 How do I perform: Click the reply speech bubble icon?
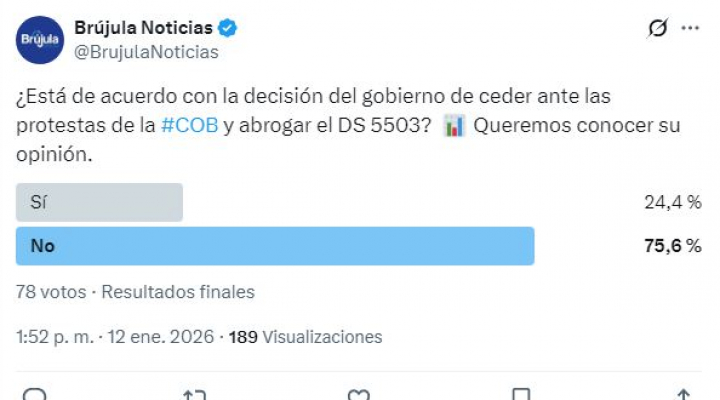[34, 394]
